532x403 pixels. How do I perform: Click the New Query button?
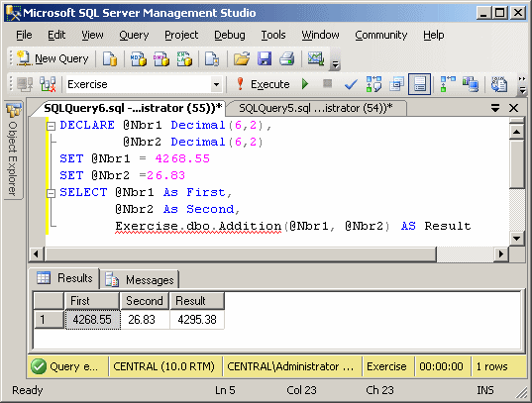tap(53, 58)
